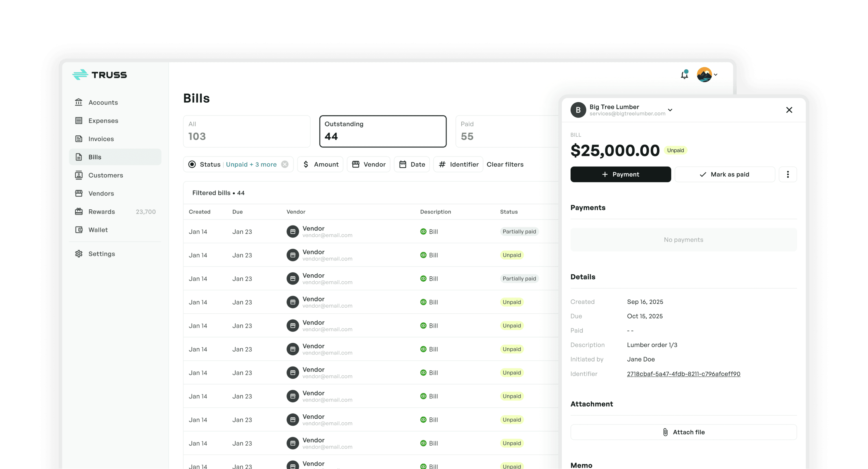The width and height of the screenshot is (868, 469).
Task: Open Invoices from the left navigation
Action: click(x=79, y=139)
